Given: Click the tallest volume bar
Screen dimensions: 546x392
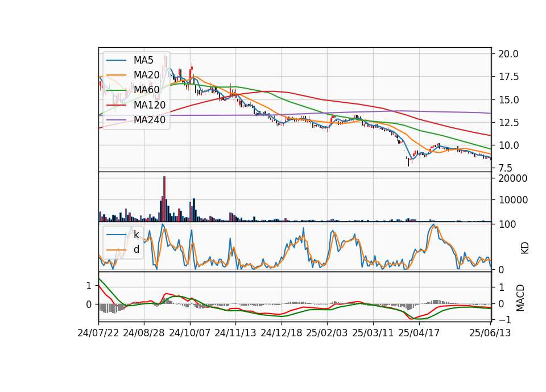Looking at the screenshot, I should [x=164, y=199].
